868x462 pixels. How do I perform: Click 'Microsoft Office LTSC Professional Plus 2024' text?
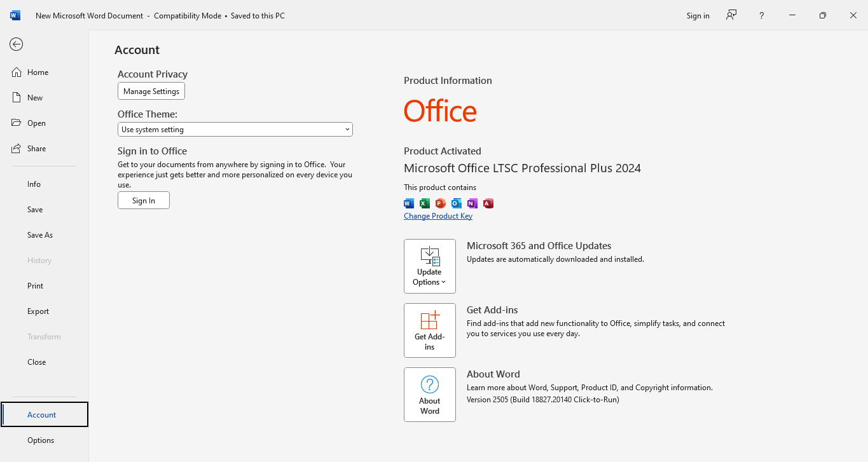coord(522,168)
